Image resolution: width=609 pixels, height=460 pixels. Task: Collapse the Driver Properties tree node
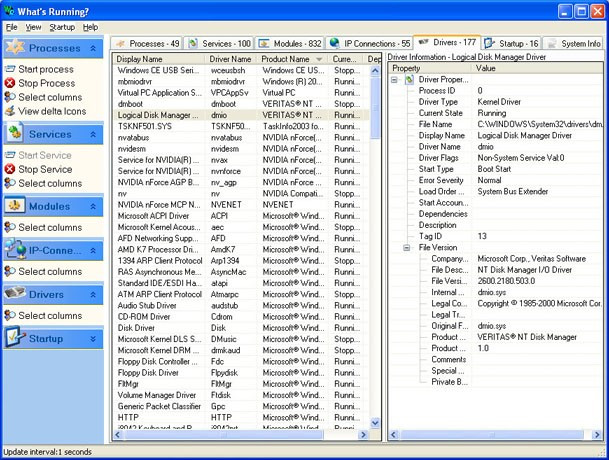pyautogui.click(x=394, y=80)
